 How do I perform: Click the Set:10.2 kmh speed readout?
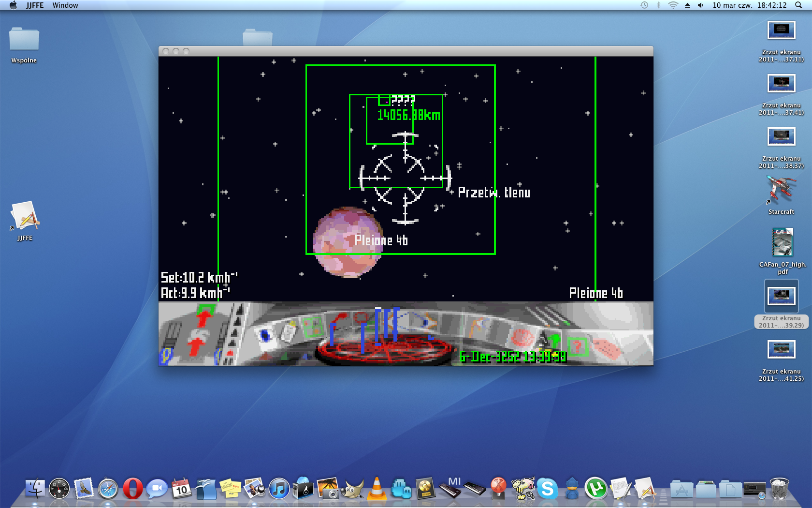[199, 277]
